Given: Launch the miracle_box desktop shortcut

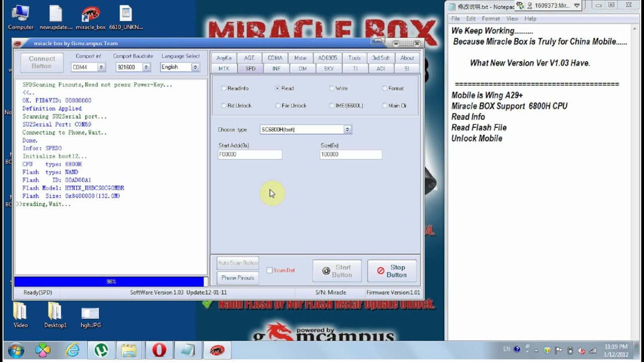Looking at the screenshot, I should point(91,18).
